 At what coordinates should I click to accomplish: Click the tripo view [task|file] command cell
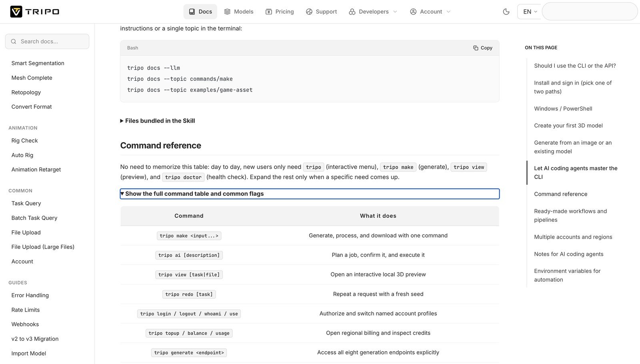[189, 275]
